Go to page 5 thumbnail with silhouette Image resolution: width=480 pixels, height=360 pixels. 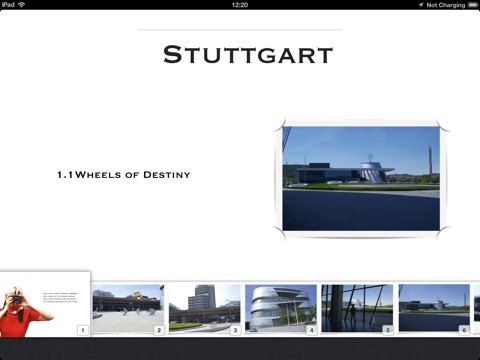point(357,309)
